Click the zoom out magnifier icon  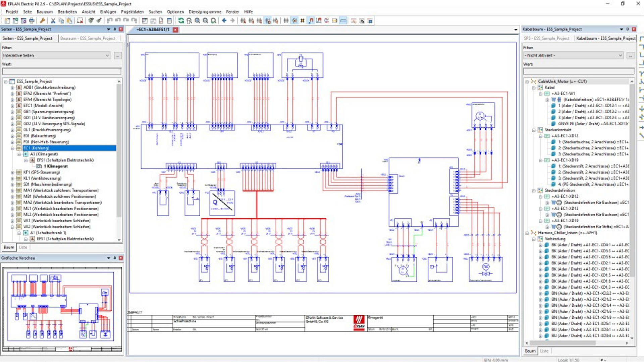[x=205, y=21]
